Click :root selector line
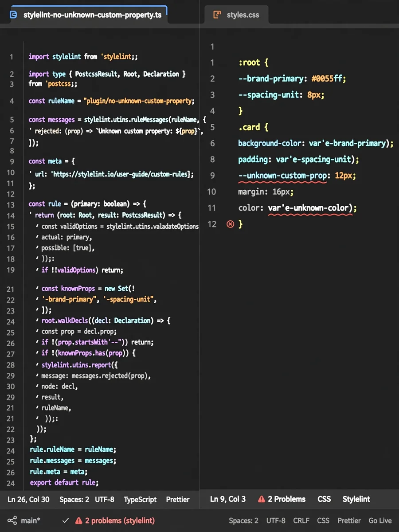399x532 pixels. pos(253,63)
